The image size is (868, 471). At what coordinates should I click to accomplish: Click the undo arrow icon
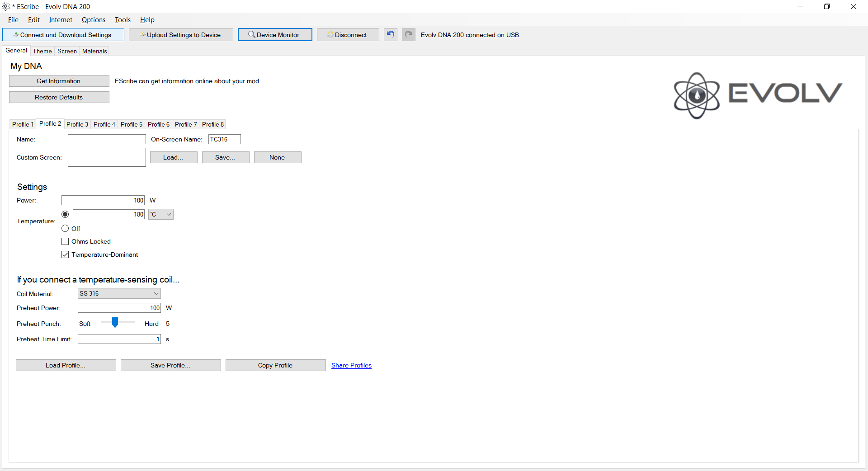pos(391,35)
